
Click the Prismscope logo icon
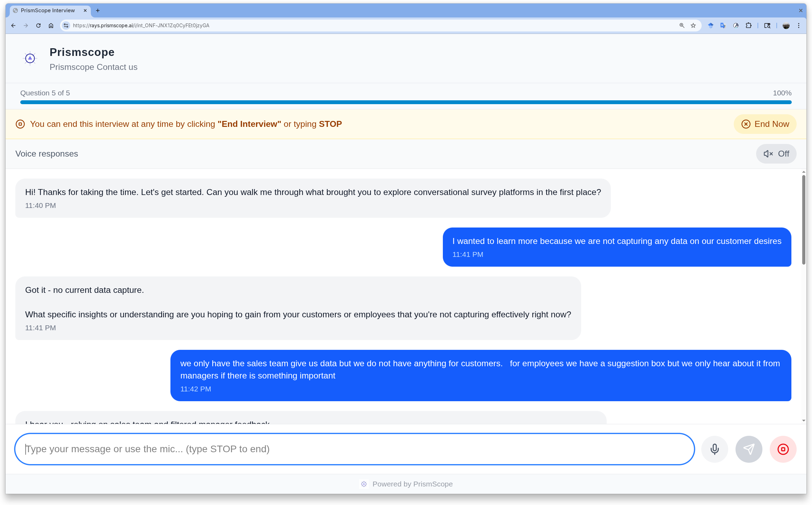30,58
